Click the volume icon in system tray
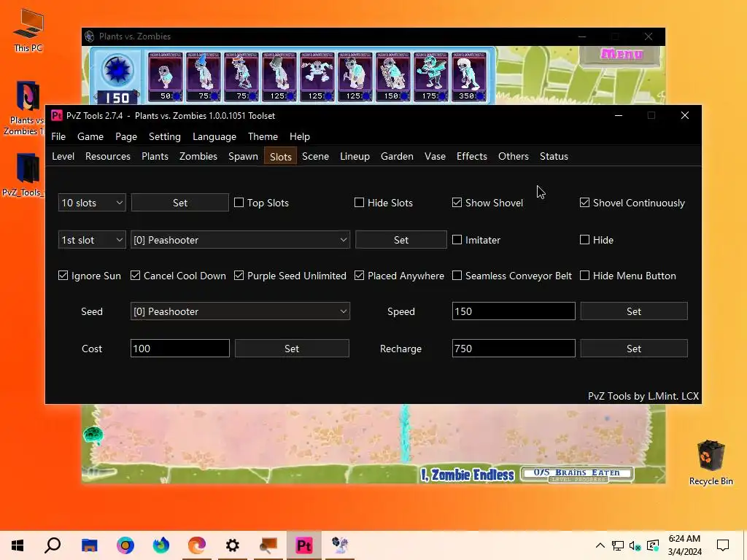Screen dimensions: 747x560 [x=635, y=545]
